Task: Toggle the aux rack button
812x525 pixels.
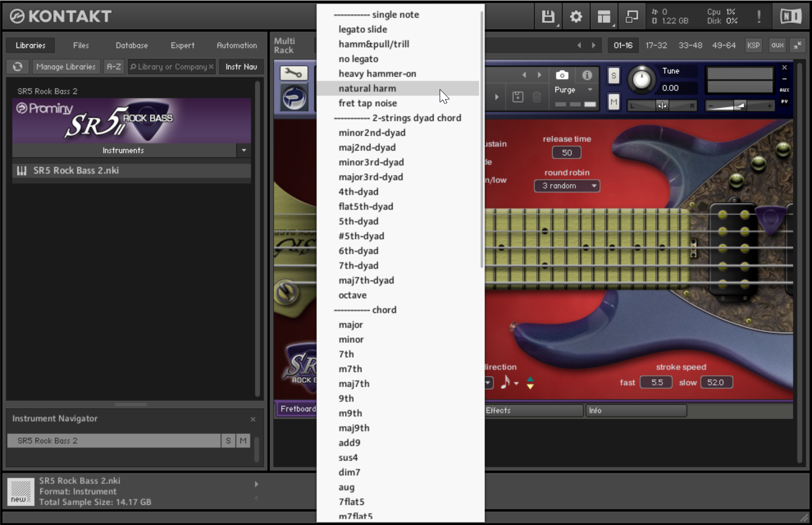Action: (778, 45)
